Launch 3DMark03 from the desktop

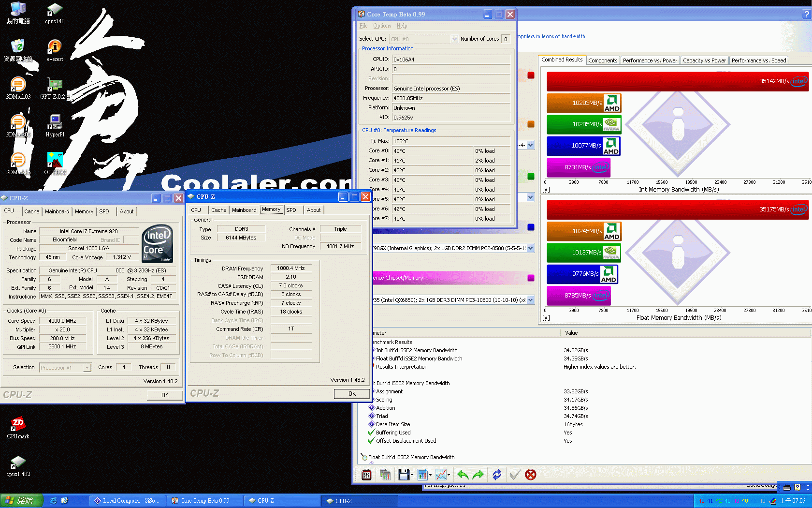point(18,88)
